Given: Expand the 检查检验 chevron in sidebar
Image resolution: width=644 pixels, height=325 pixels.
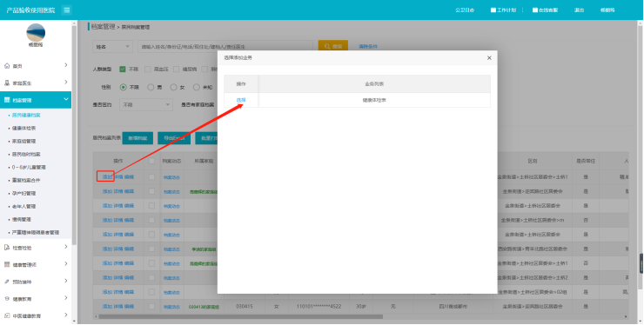Looking at the screenshot, I should coord(66,247).
